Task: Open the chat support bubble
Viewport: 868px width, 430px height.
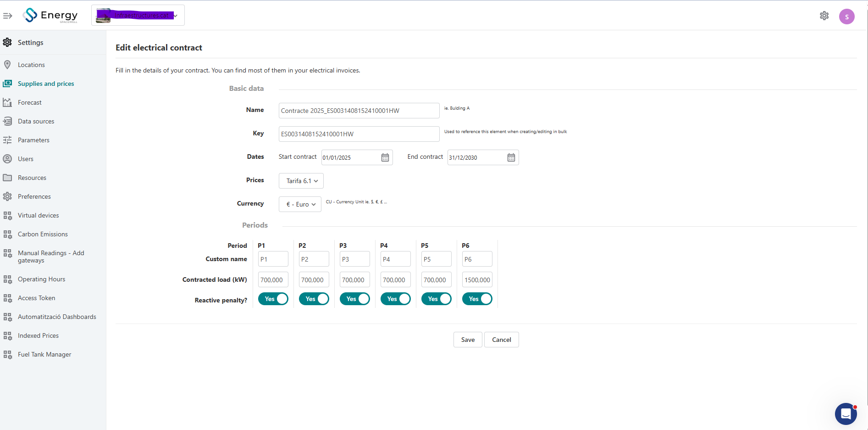Action: tap(846, 414)
